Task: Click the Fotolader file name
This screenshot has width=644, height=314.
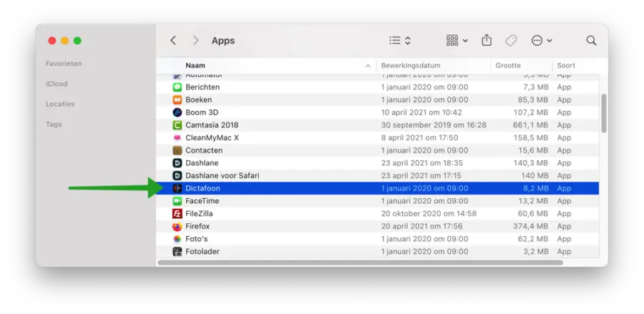Action: pyautogui.click(x=203, y=252)
